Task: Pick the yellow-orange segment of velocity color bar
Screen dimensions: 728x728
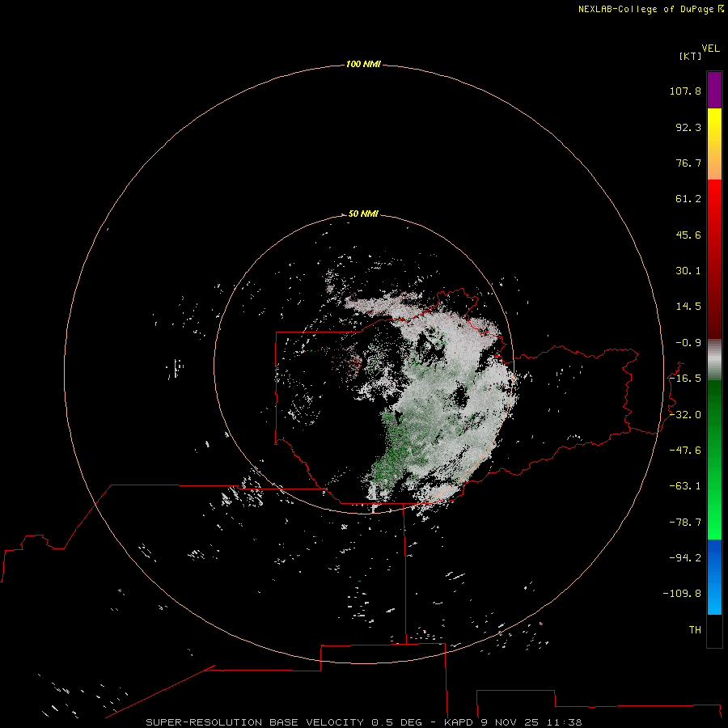Action: (714, 144)
